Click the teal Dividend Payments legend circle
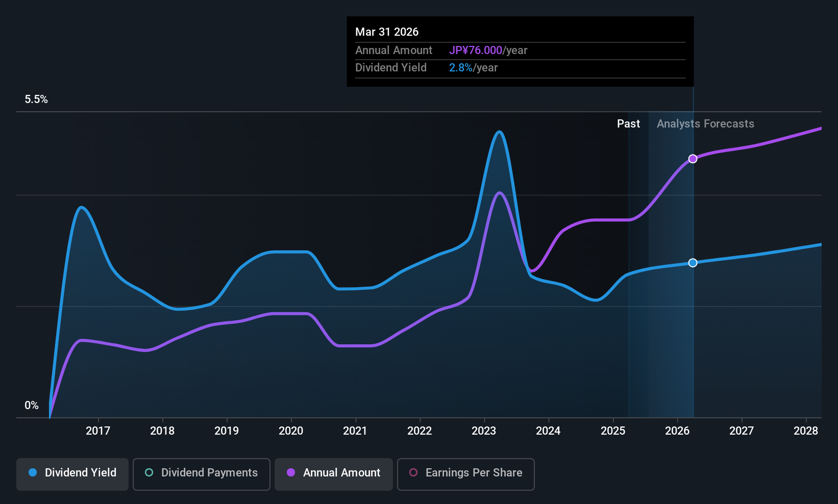This screenshot has height=504, width=838. coord(149,473)
